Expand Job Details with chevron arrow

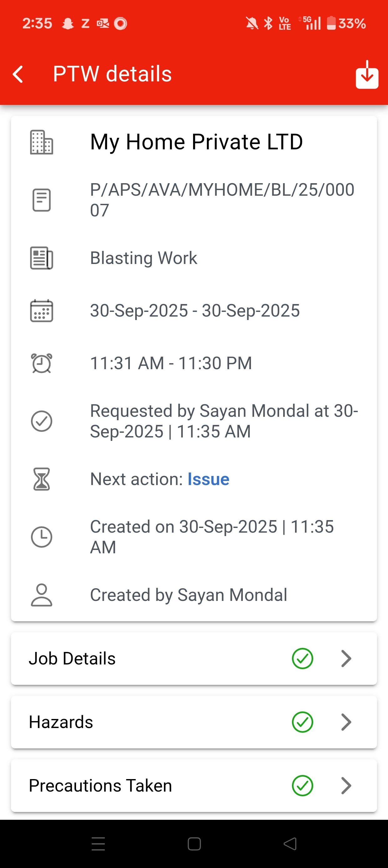[x=346, y=659]
